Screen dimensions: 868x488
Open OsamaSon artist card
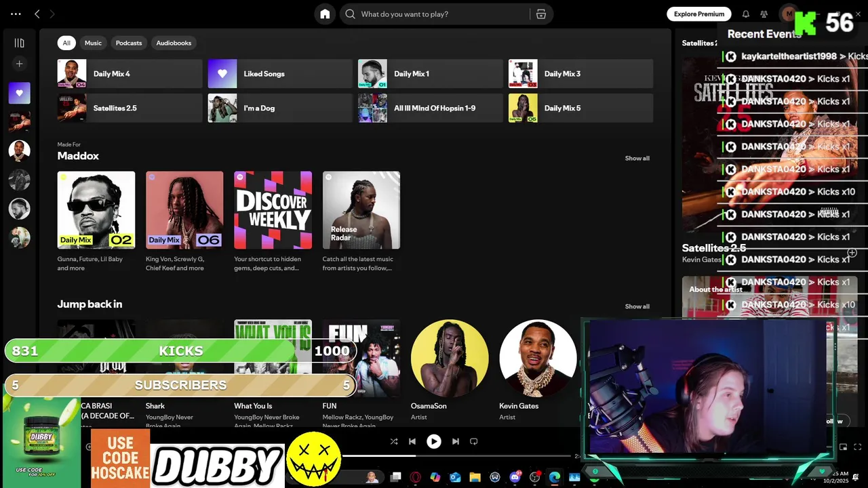tap(450, 369)
